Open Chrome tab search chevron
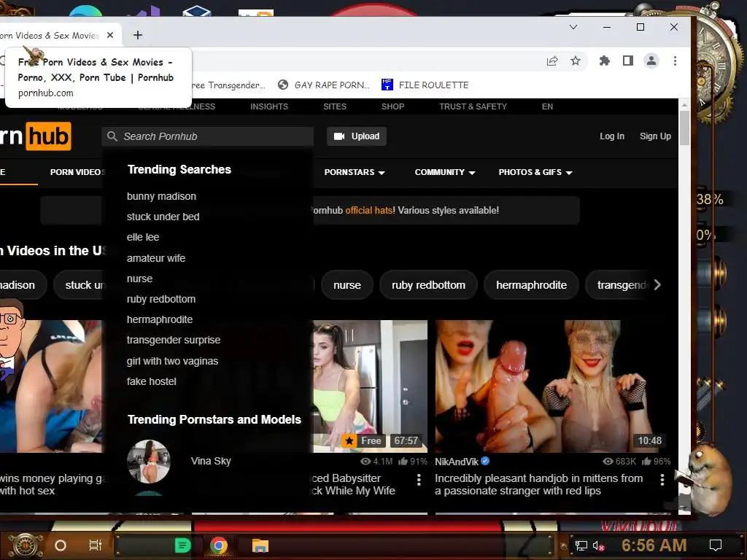747x560 pixels. coord(573,27)
